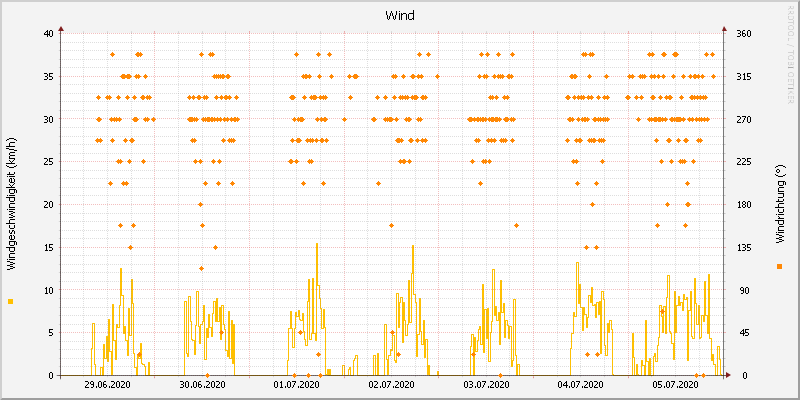Select the 01.07.2020 date label
Screen dimensions: 800x400
pos(296,384)
